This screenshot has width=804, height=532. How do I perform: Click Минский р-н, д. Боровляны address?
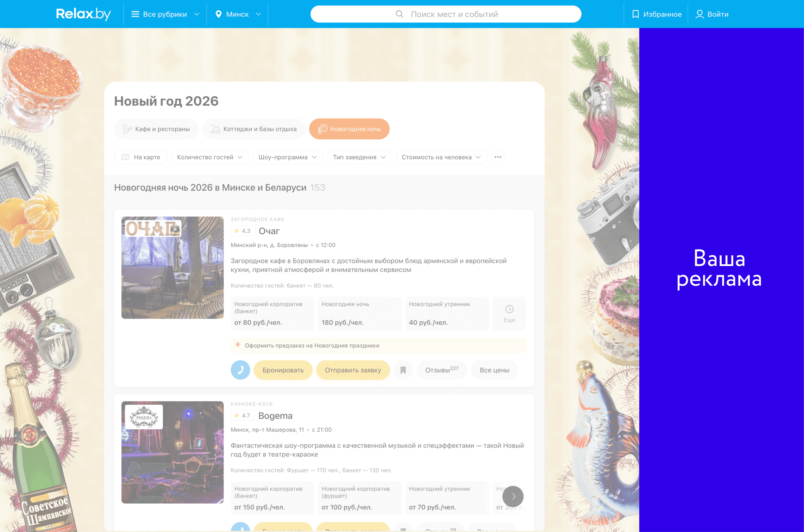[x=269, y=245]
